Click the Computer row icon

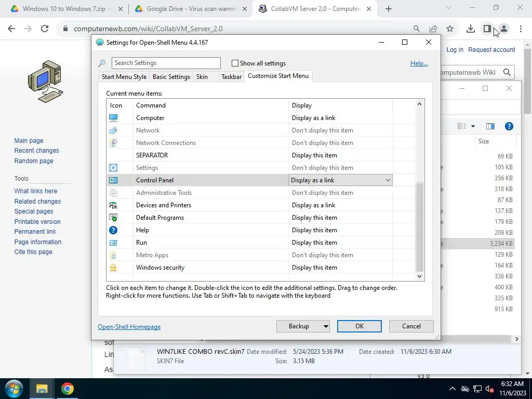coord(113,118)
